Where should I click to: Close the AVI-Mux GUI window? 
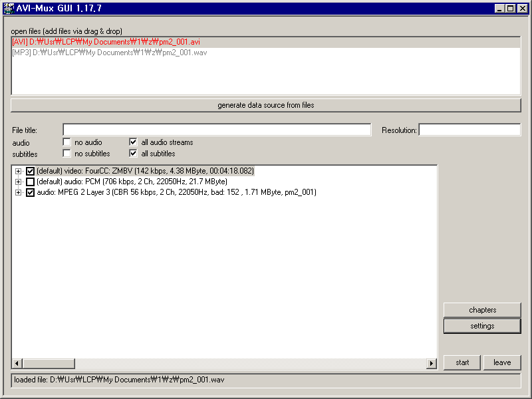tap(523, 9)
